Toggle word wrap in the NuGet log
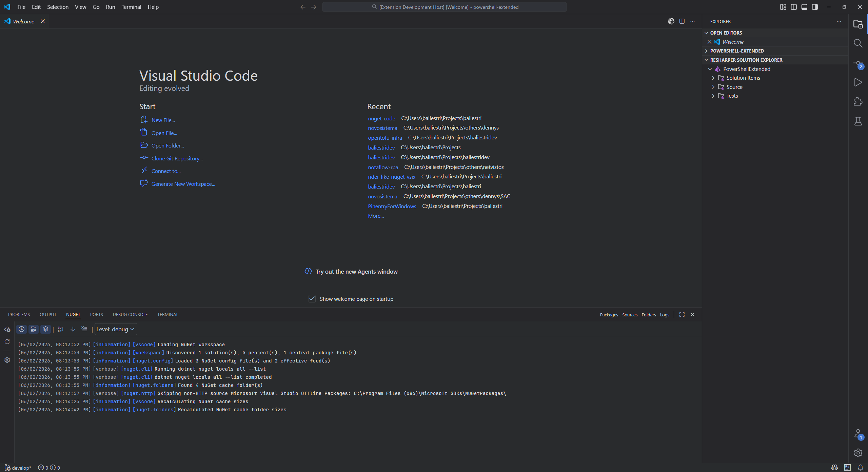 coord(60,329)
